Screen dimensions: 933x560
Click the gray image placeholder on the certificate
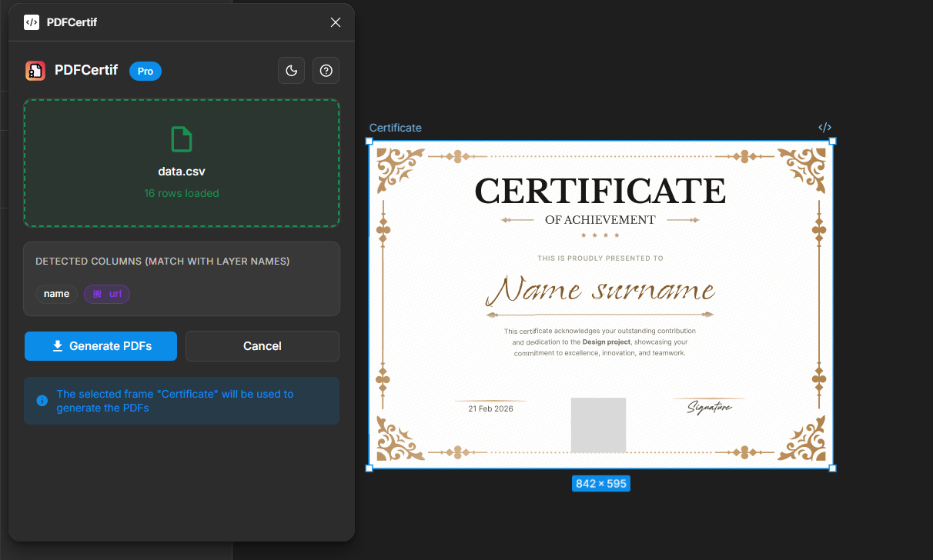(x=598, y=424)
